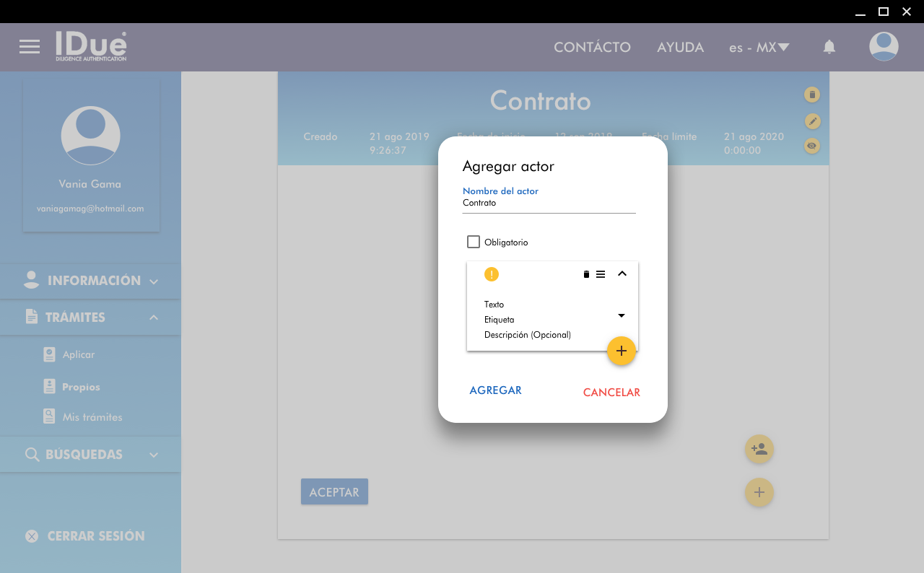Enable the Obligatorio checkbox

point(474,242)
